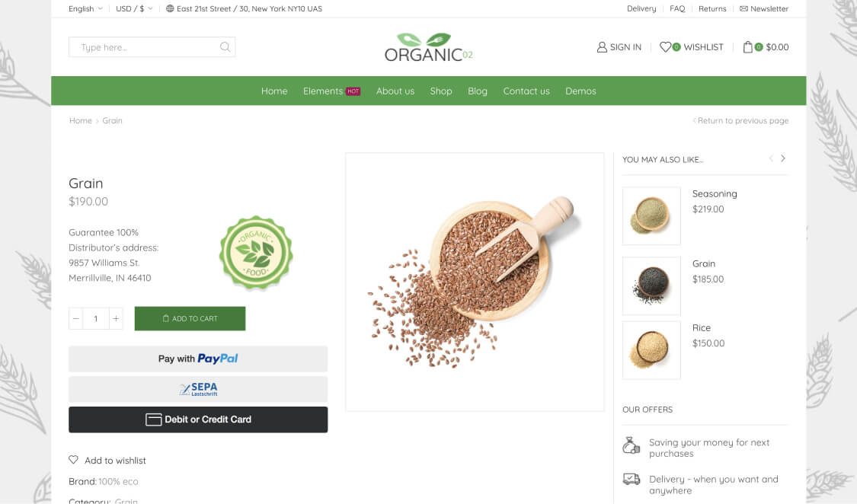Click the Add to Cart button
Screen dimensions: 857x504
[190, 318]
